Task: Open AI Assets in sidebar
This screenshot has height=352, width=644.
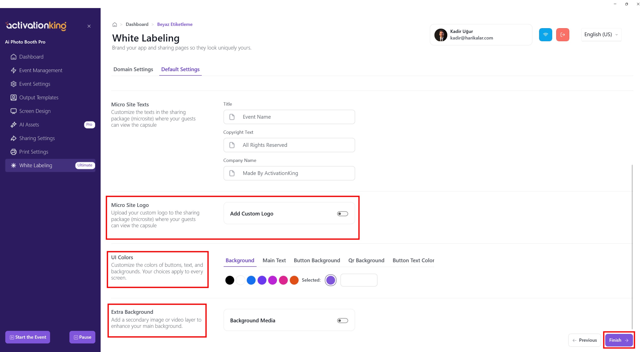Action: pyautogui.click(x=29, y=125)
